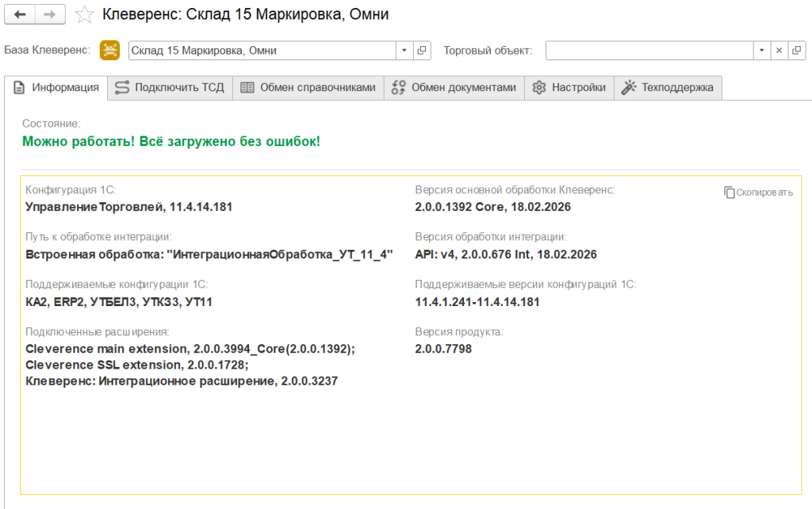The height and width of the screenshot is (509, 812).
Task: Open the Обмен справочниками tab
Action: (x=308, y=87)
